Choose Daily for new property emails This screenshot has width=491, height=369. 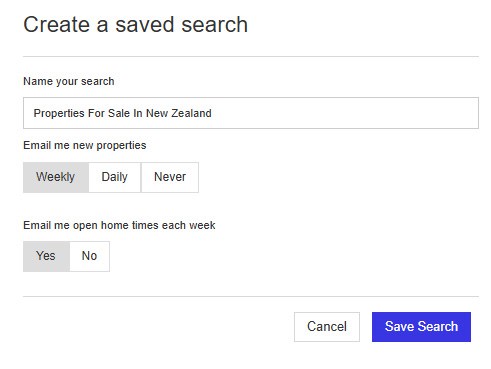click(x=115, y=177)
